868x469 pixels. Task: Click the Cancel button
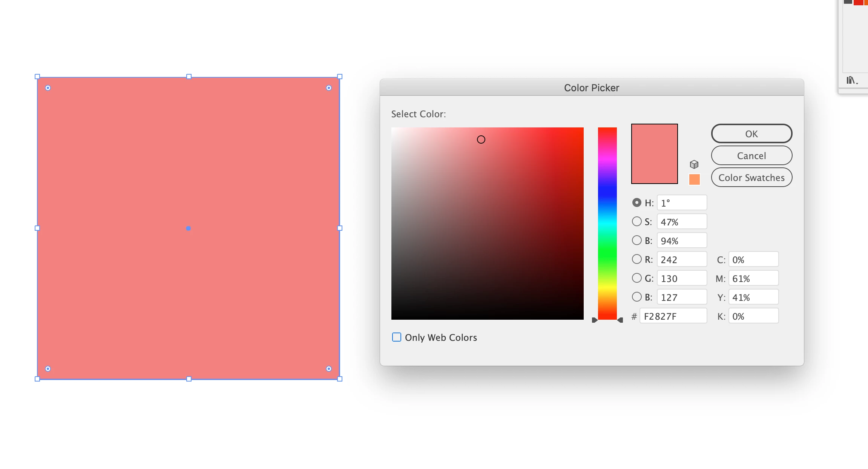(x=751, y=156)
